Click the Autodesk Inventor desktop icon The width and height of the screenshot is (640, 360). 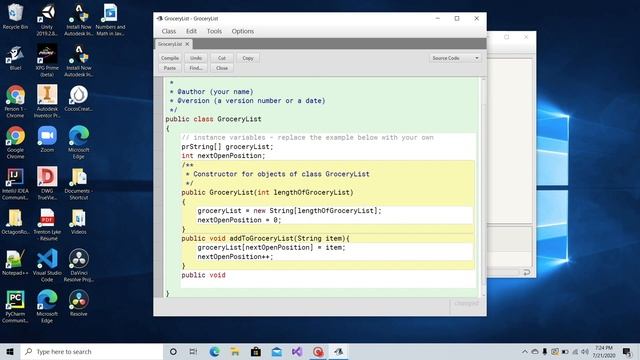point(47,101)
